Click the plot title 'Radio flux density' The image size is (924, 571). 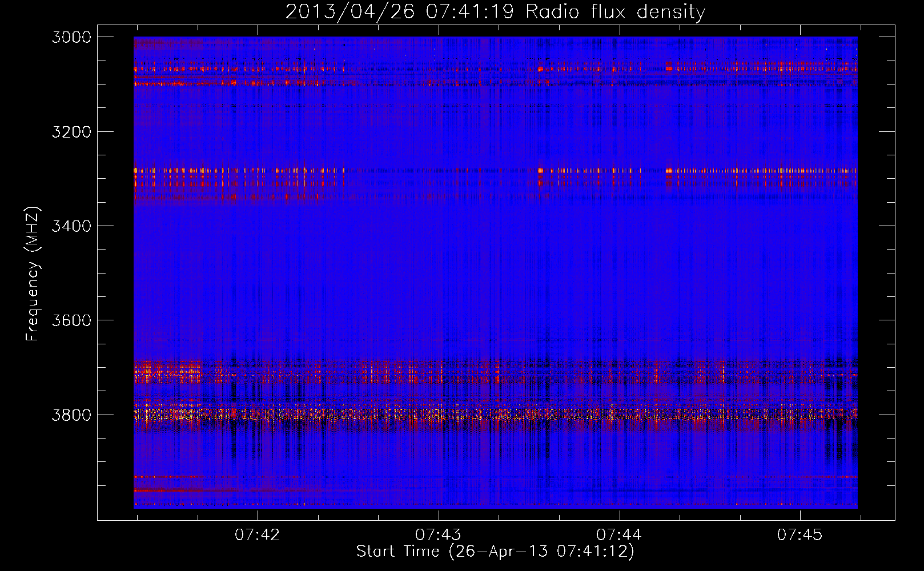pyautogui.click(x=616, y=12)
